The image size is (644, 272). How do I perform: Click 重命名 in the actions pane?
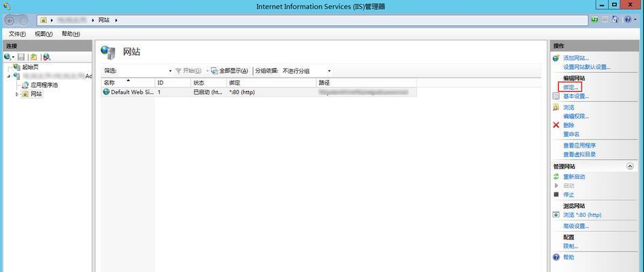[571, 135]
